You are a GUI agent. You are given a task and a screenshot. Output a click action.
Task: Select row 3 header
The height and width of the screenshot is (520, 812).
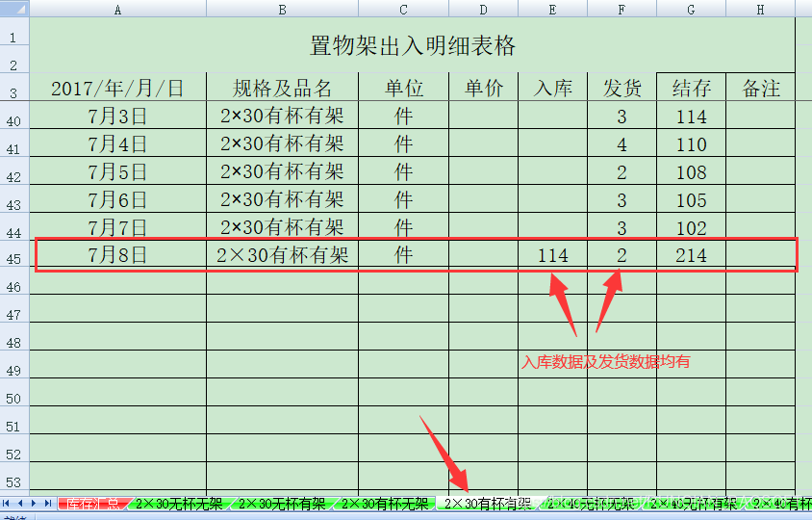coord(14,87)
